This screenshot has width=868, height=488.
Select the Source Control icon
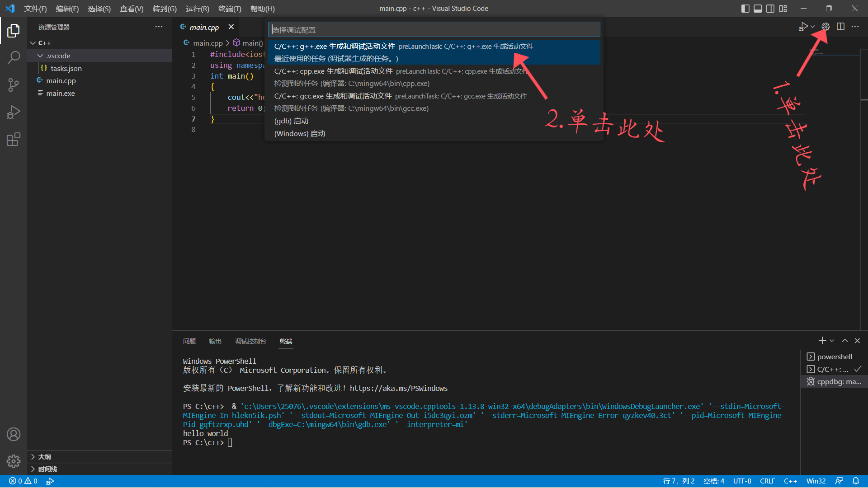tap(14, 85)
